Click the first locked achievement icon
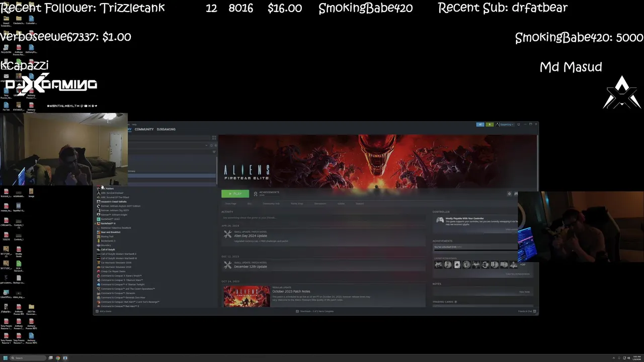 tap(438, 264)
